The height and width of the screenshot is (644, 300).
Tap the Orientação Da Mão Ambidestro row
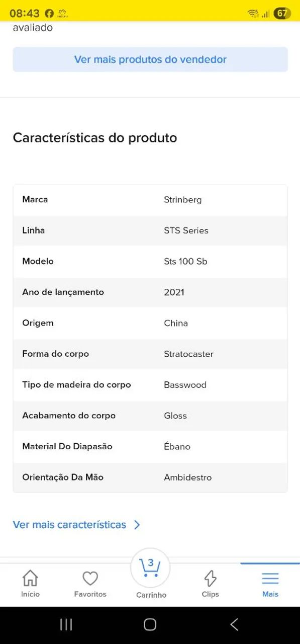click(x=150, y=477)
